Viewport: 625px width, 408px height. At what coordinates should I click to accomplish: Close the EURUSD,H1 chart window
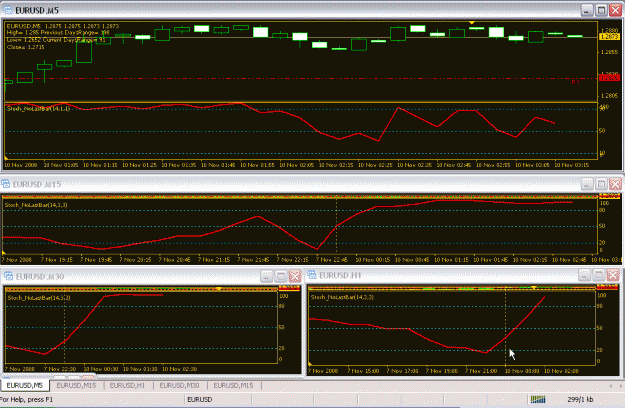(613, 275)
